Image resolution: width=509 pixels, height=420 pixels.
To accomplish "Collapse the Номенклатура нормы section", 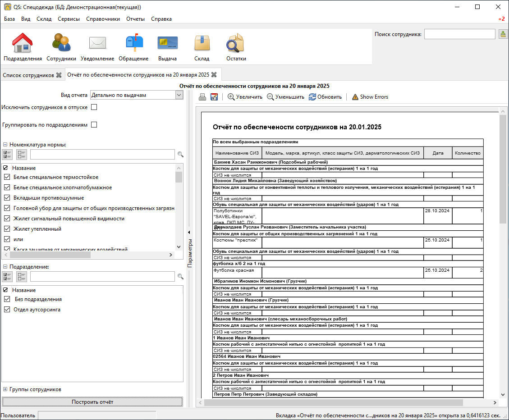I will (5, 145).
